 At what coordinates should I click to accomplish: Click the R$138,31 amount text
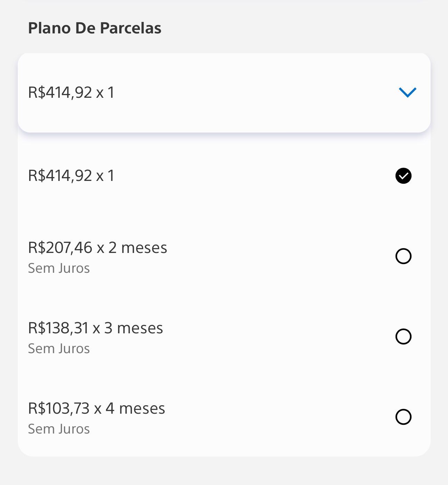pos(58,328)
